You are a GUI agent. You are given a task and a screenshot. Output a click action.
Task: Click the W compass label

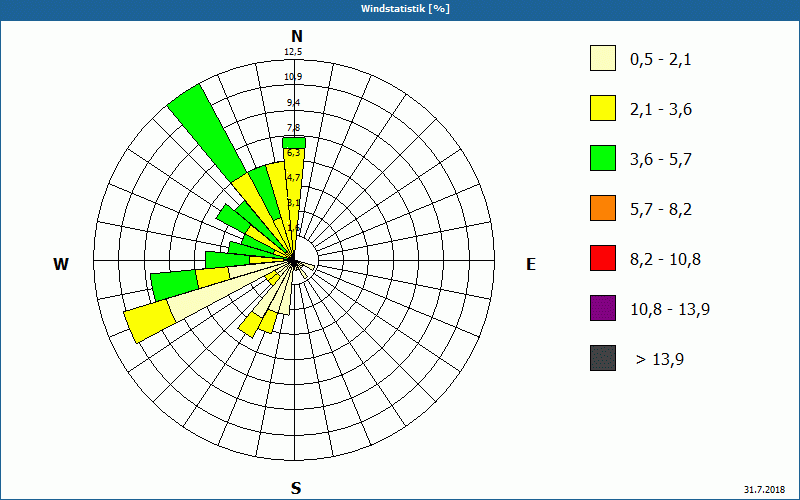61,264
